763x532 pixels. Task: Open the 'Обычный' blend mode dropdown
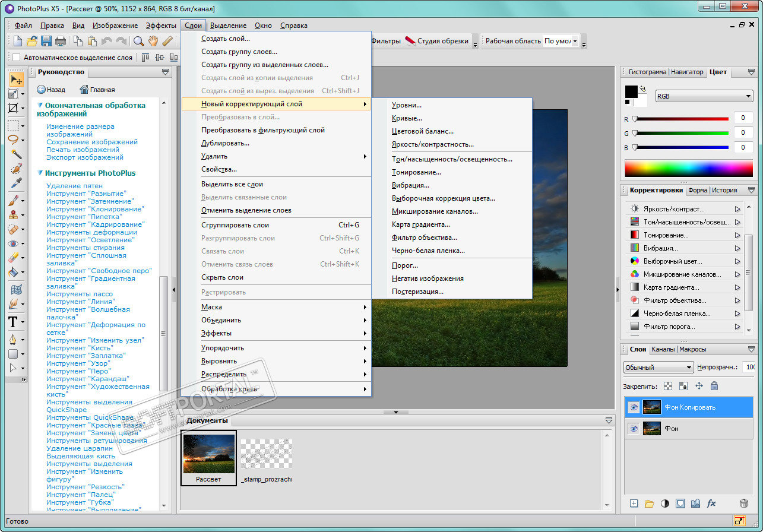(658, 368)
